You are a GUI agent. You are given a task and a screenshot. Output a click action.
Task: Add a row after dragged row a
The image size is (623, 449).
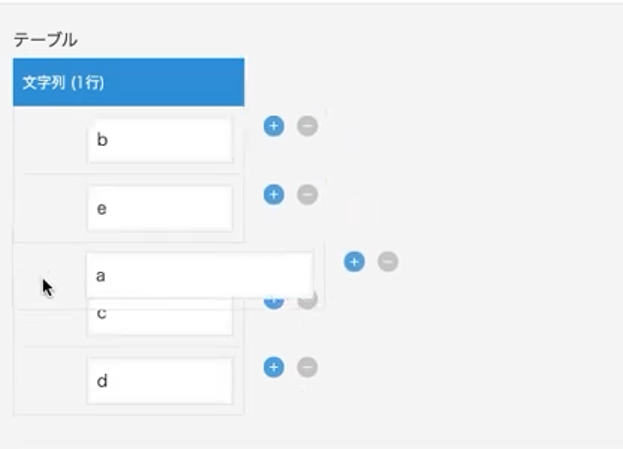[354, 262]
